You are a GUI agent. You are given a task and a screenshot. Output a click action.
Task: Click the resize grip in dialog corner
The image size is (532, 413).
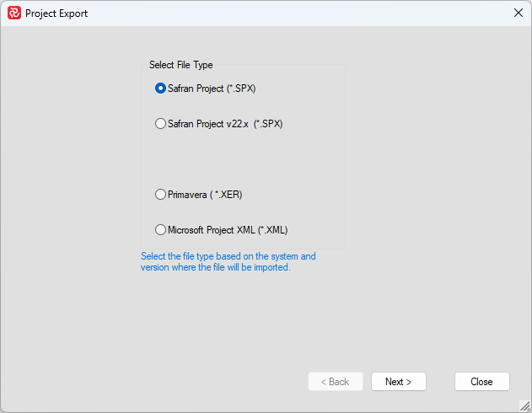point(525,406)
